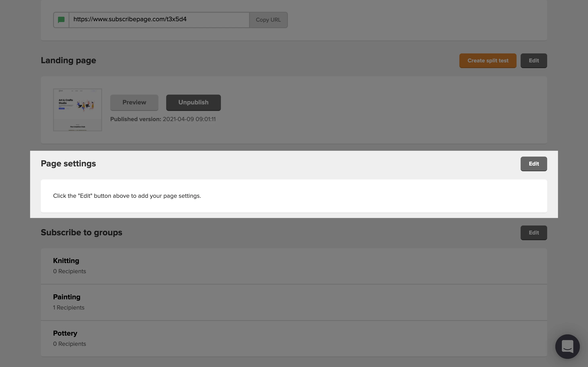
Task: Click Painting's 1 Recipients count
Action: pyautogui.click(x=69, y=307)
